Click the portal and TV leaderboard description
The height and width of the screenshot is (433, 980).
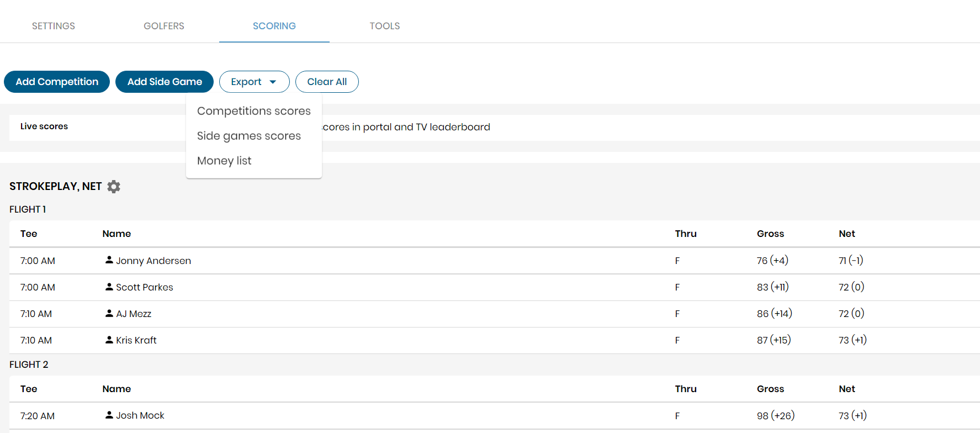tap(406, 127)
